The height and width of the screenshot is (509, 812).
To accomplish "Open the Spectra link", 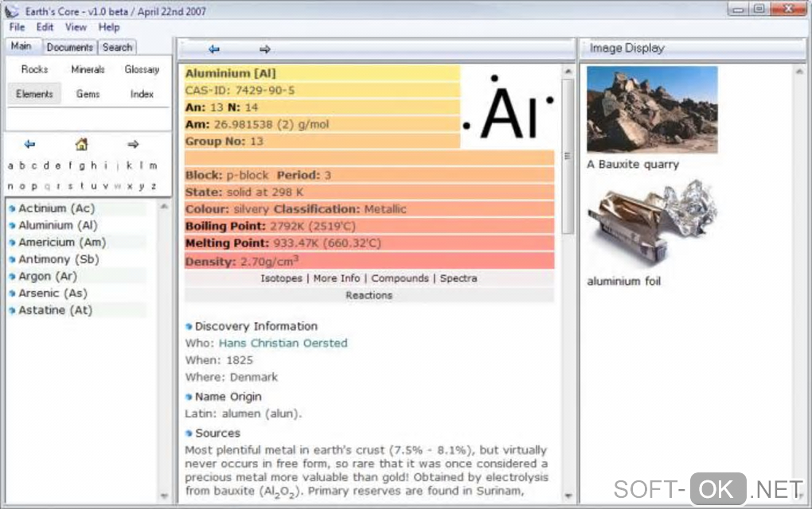I will tap(459, 278).
